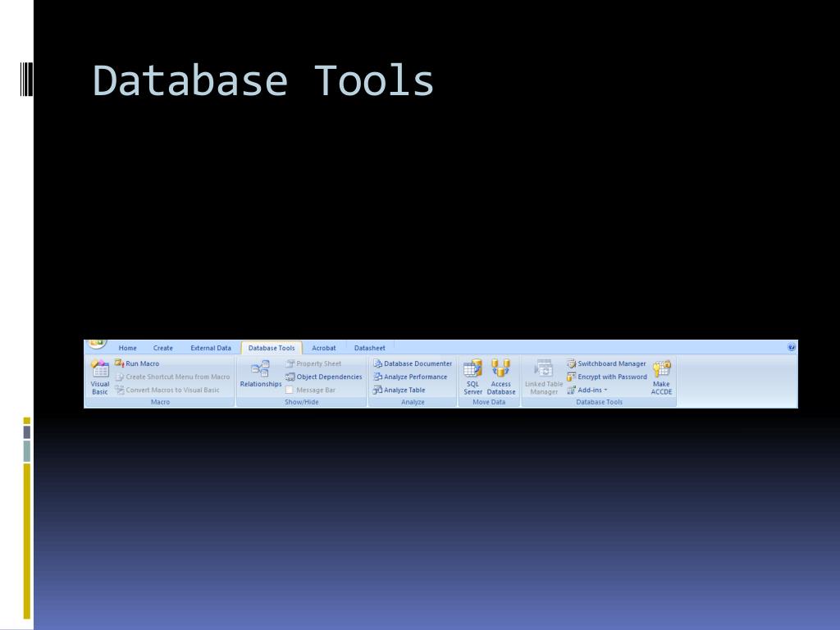Toggle the Message Bar checkbox
840x630 pixels.
(290, 390)
